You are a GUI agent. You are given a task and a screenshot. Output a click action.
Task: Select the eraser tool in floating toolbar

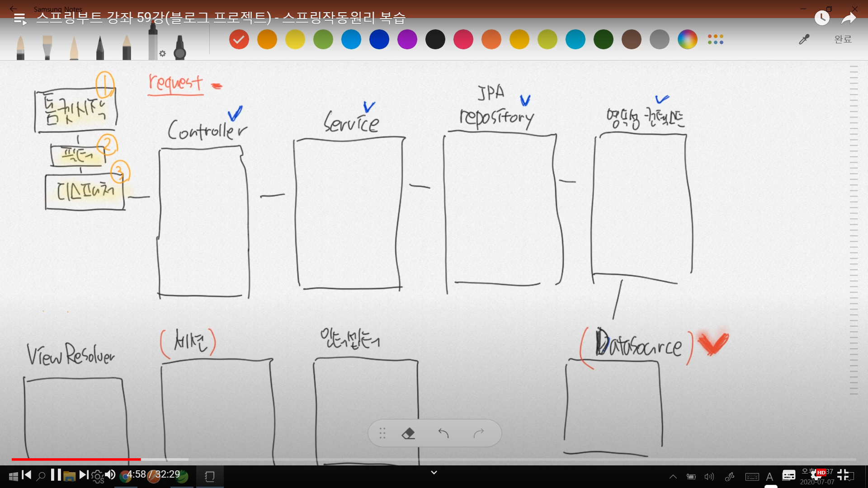(408, 433)
